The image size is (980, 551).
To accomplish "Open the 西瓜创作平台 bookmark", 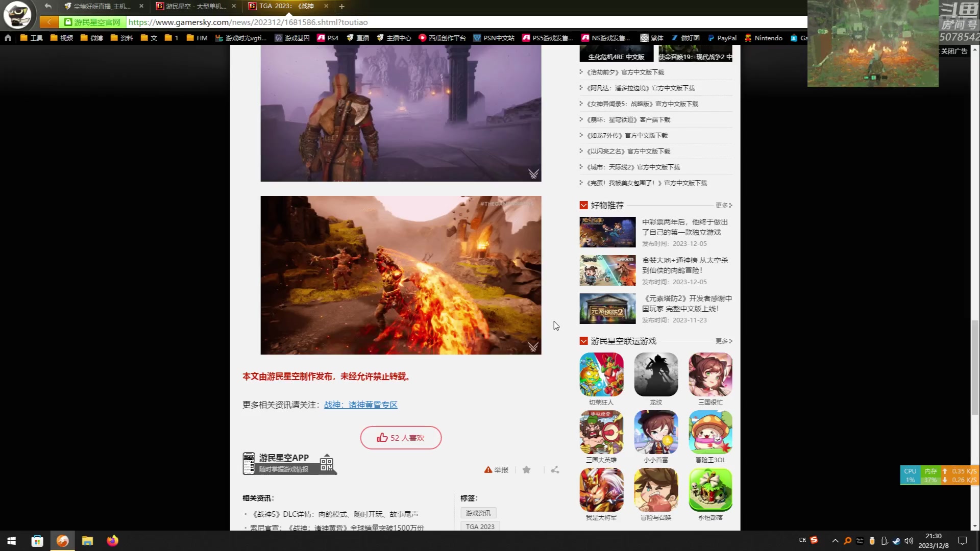I will point(442,38).
